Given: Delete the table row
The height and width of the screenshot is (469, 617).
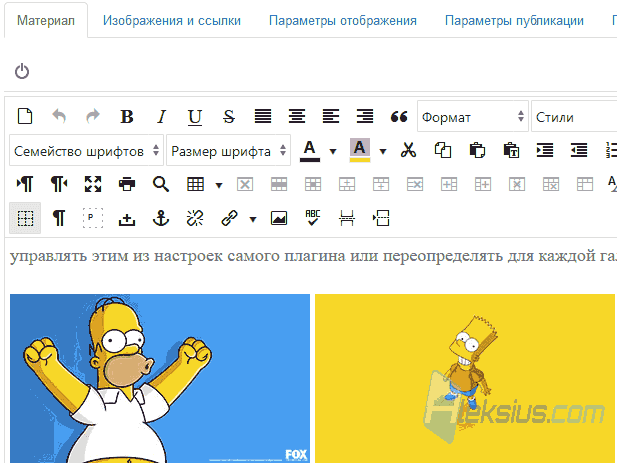Looking at the screenshot, I should click(x=415, y=184).
